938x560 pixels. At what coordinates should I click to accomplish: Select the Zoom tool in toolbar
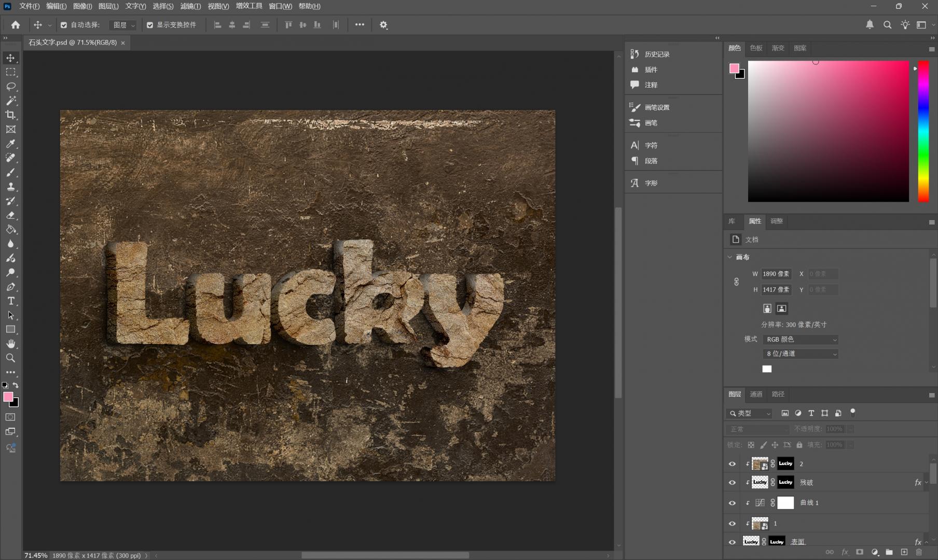10,358
